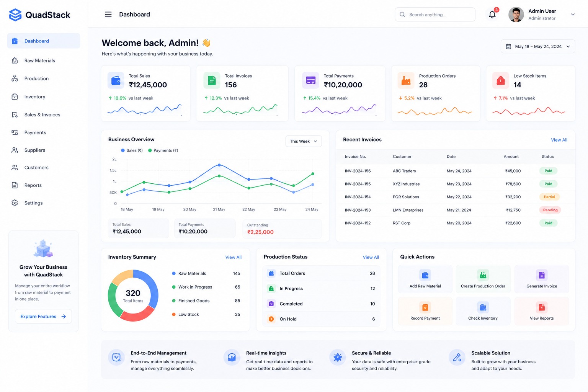
Task: Open the date range May 18 – May 24 dropdown
Action: (x=538, y=46)
